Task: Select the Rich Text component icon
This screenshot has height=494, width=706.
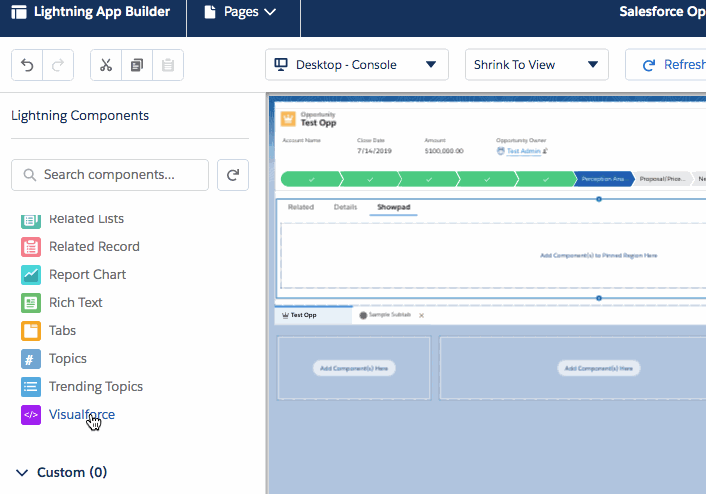Action: click(x=31, y=302)
